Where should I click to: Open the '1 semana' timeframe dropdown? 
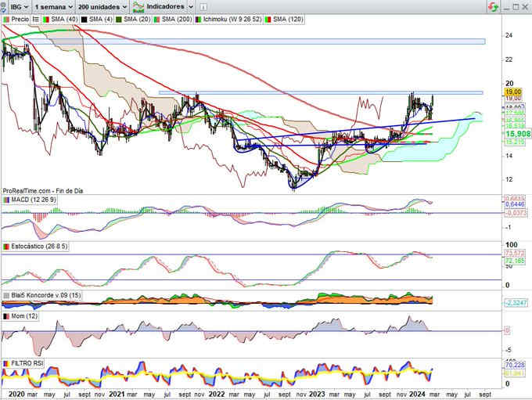click(53, 5)
